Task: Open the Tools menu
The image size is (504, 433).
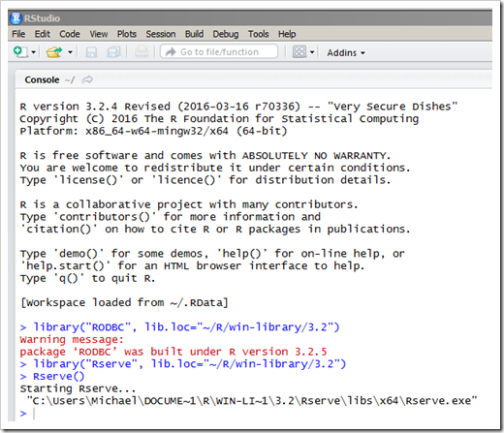Action: pos(258,34)
